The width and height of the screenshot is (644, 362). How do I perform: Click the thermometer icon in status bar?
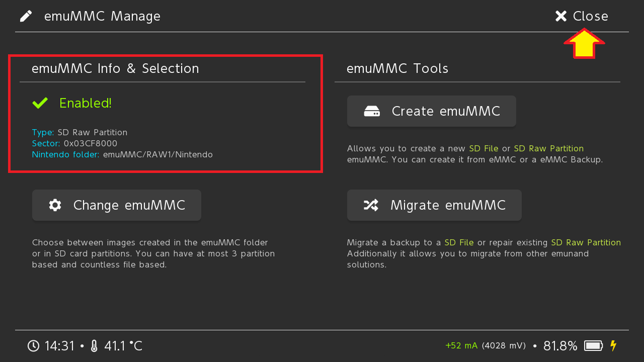pyautogui.click(x=94, y=346)
